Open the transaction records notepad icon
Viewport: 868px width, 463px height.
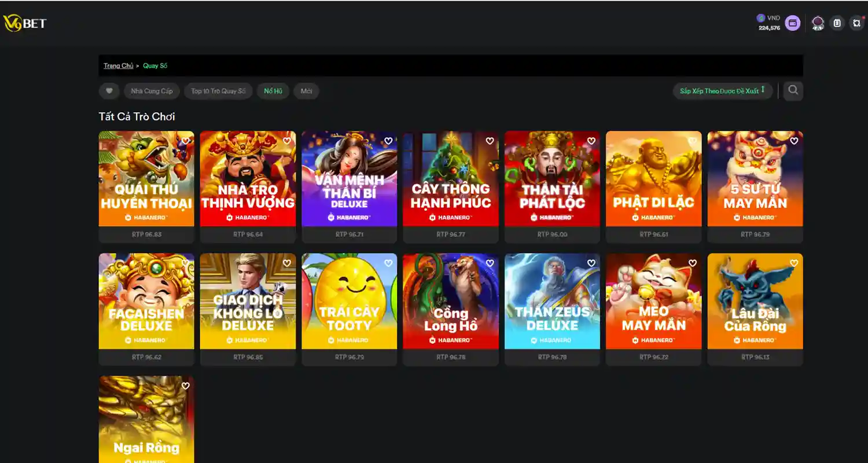tap(837, 23)
